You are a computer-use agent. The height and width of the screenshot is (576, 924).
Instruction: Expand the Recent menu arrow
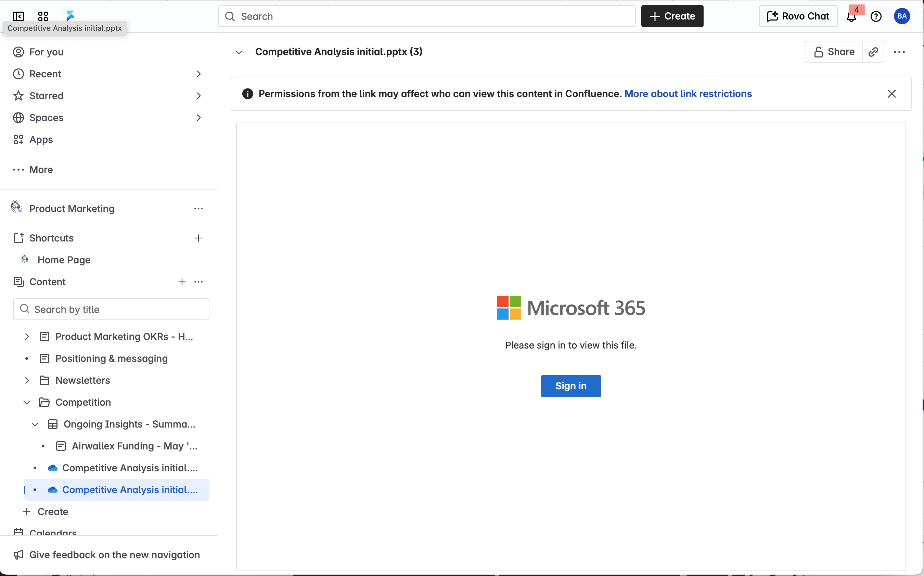click(198, 74)
